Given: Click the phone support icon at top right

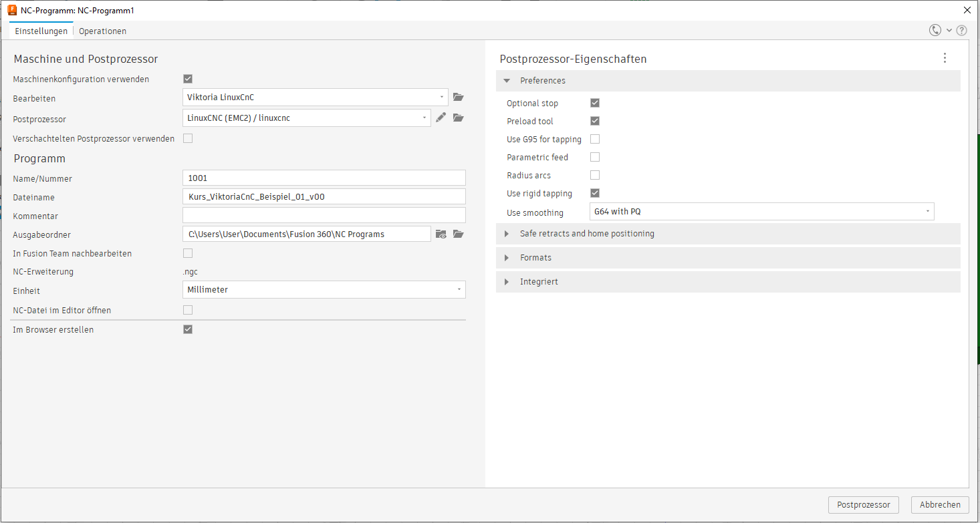Looking at the screenshot, I should click(x=935, y=30).
